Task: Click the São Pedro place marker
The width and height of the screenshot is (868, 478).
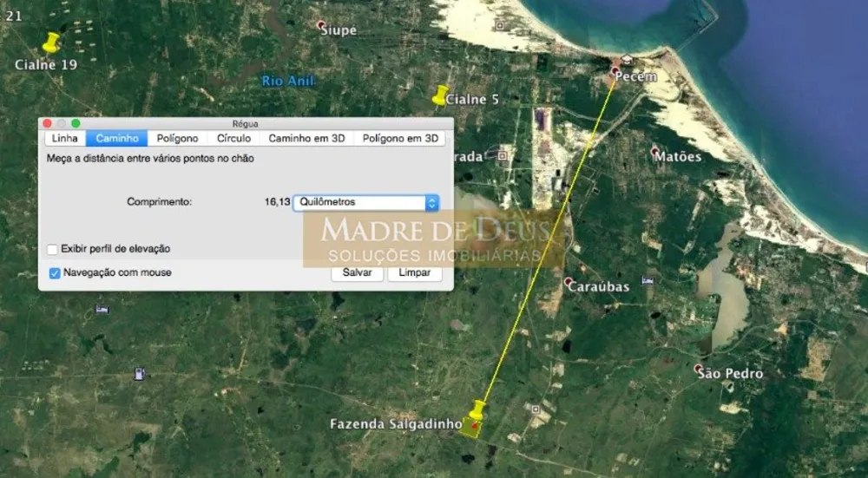Action: tap(698, 369)
